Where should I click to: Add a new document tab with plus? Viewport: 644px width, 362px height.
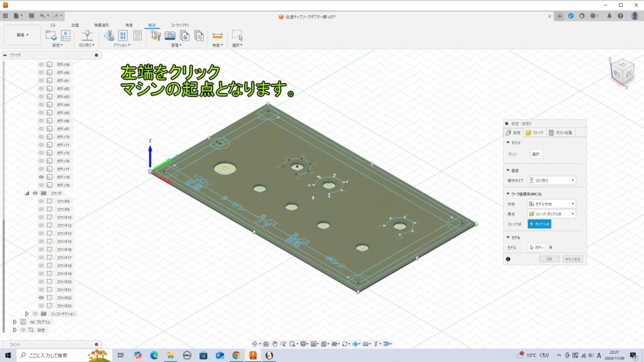(x=559, y=16)
